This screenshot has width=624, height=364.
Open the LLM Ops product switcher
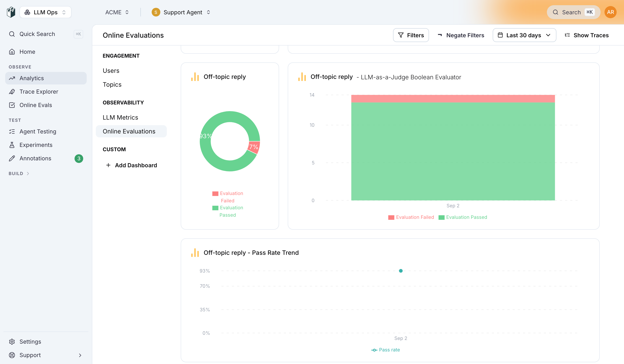(x=45, y=12)
